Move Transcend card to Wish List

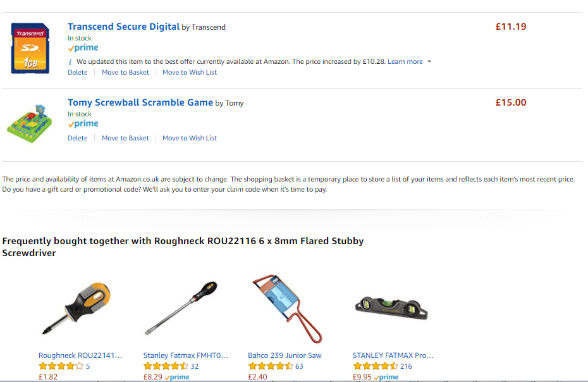tap(189, 72)
